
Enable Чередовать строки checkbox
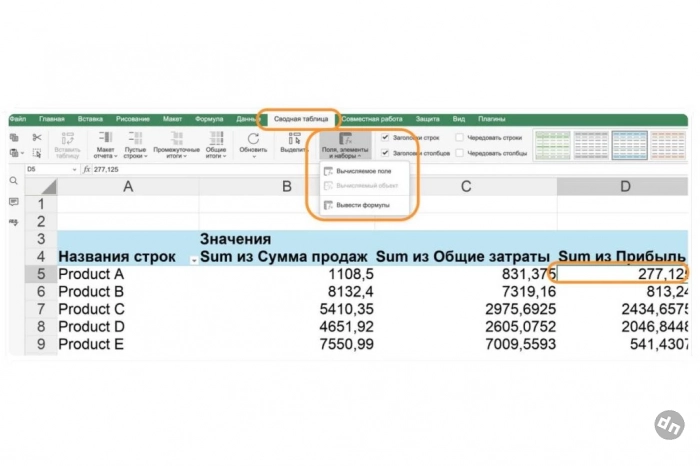click(459, 137)
